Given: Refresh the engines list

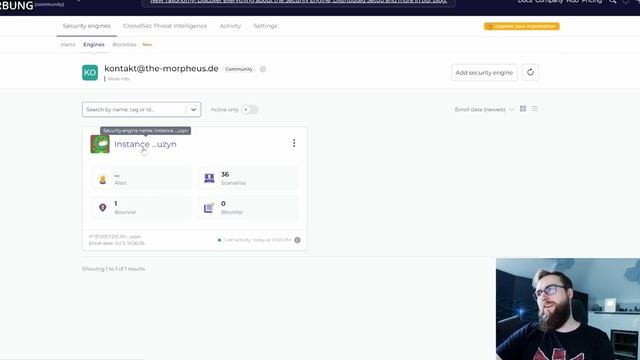Looking at the screenshot, I should click(530, 72).
